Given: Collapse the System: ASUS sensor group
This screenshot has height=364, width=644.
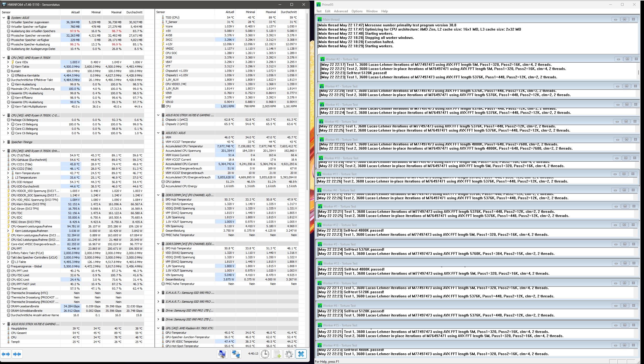Looking at the screenshot, I should coord(4,18).
